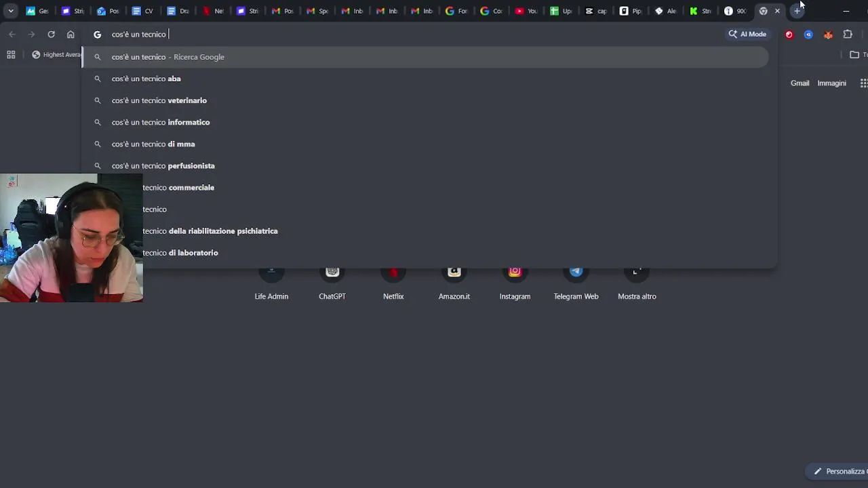Select suggestion "cos'è un tecnico - Ricerca Google"
Viewport: 868px width, 488px height.
click(425, 57)
